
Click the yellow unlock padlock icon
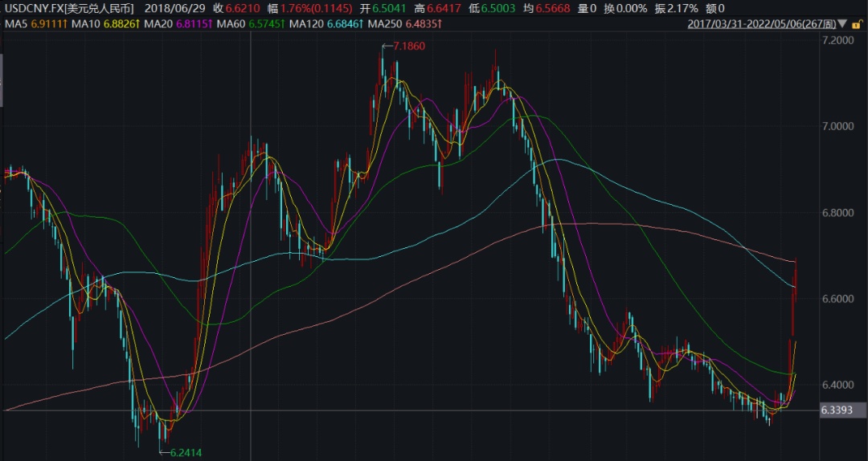858,24
